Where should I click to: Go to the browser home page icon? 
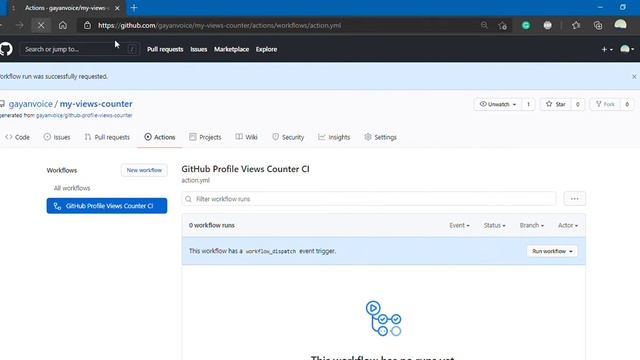click(x=63, y=25)
